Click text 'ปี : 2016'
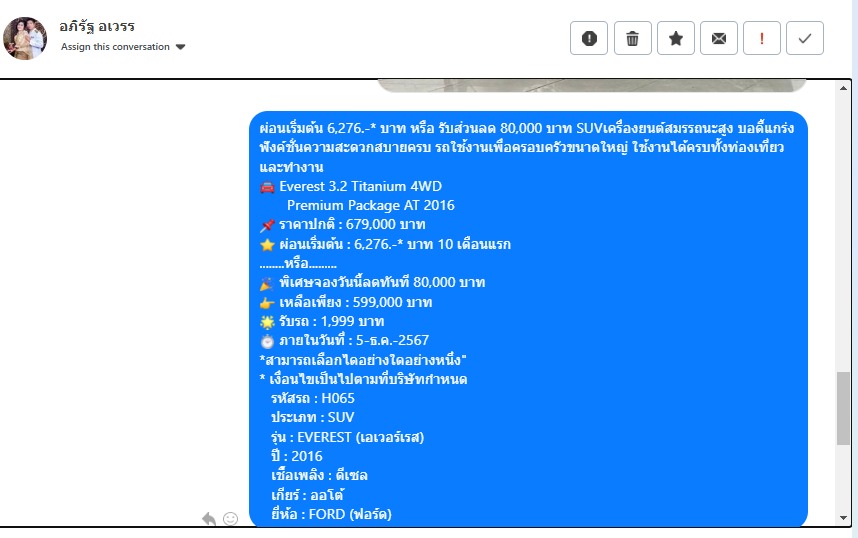This screenshot has width=858, height=538. click(297, 456)
